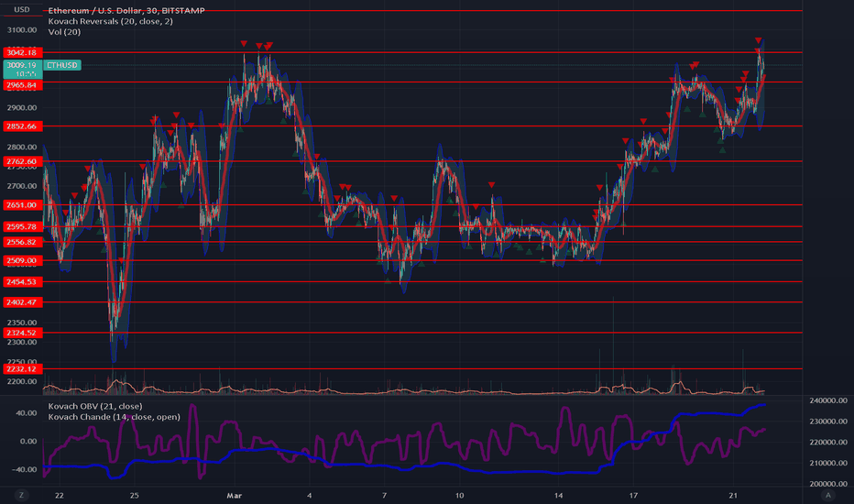Image resolution: width=854 pixels, height=504 pixels.
Task: Click the 210000.00 OBV axis value
Action: click(828, 463)
